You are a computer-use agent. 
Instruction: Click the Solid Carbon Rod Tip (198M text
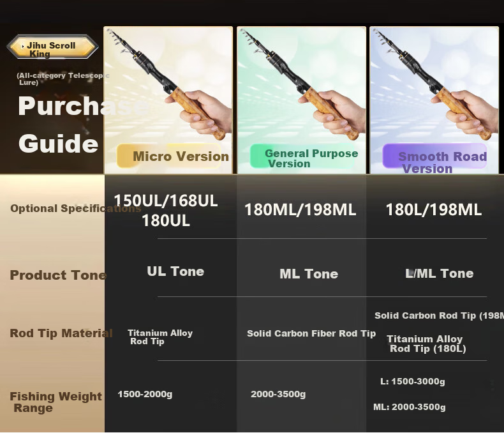pos(439,315)
